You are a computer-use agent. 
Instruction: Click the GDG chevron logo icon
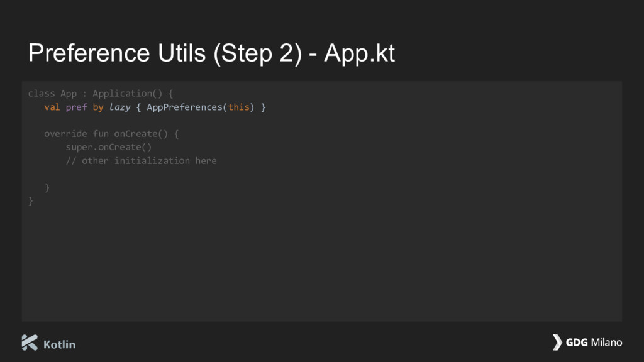557,342
